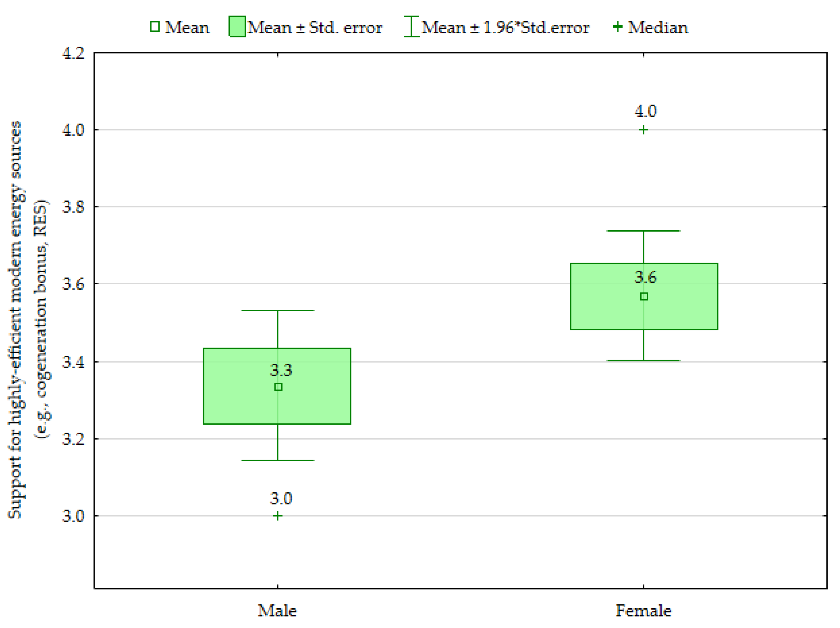The width and height of the screenshot is (840, 628).
Task: Click the Male median plus marker at 3.0
Action: 277,516
